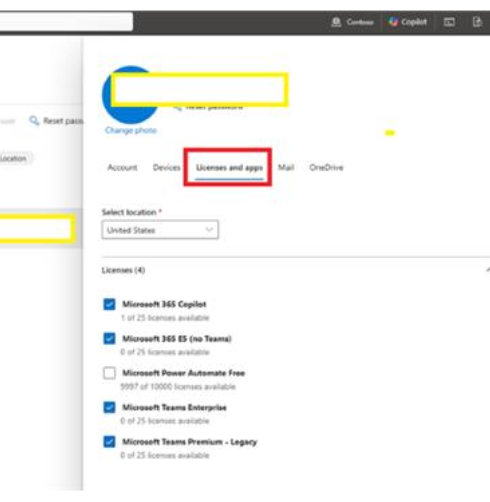Image resolution: width=490 pixels, height=502 pixels.
Task: Open the Cloud Shell terminal icon
Action: pos(449,22)
